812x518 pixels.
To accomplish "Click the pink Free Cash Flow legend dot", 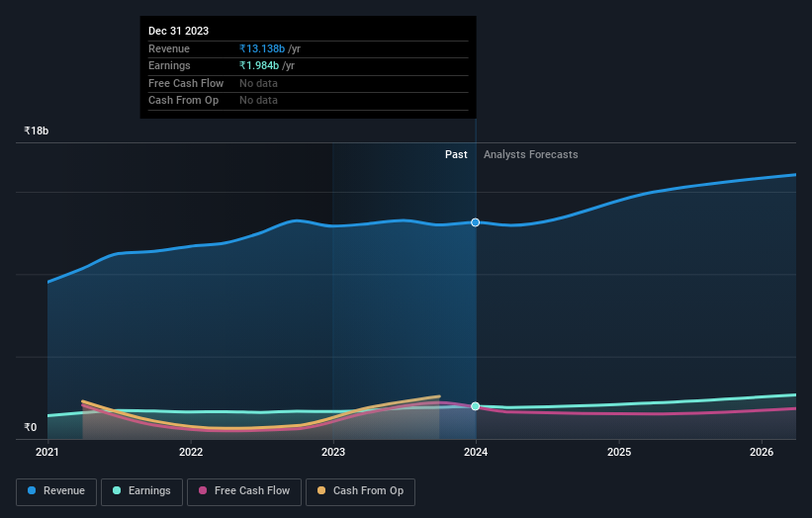I will pos(203,490).
